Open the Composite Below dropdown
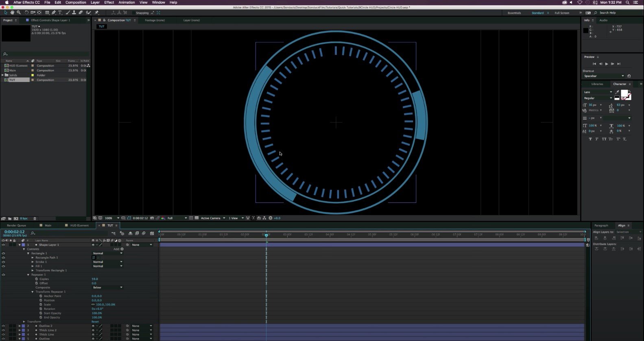Screen dimensions: 644x341 point(107,287)
